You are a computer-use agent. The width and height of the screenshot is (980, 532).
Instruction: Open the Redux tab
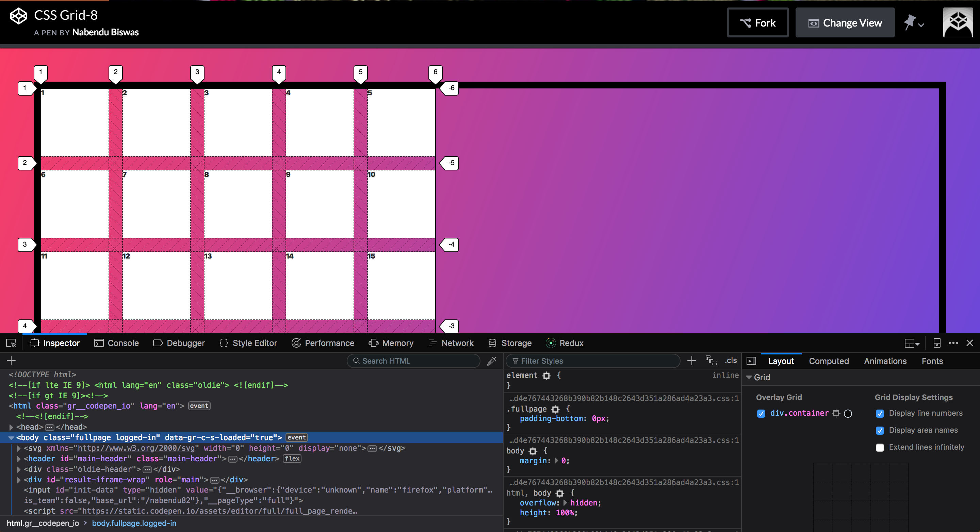[x=565, y=343]
